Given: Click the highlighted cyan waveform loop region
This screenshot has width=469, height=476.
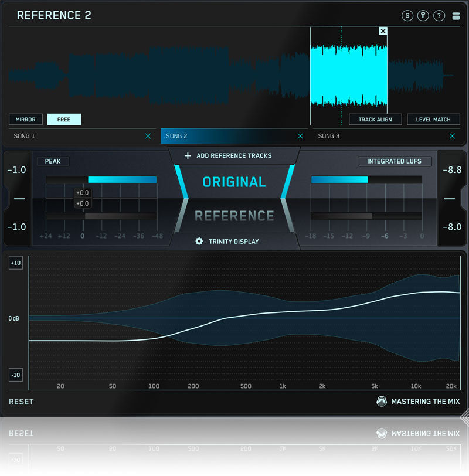Looking at the screenshot, I should (349, 75).
